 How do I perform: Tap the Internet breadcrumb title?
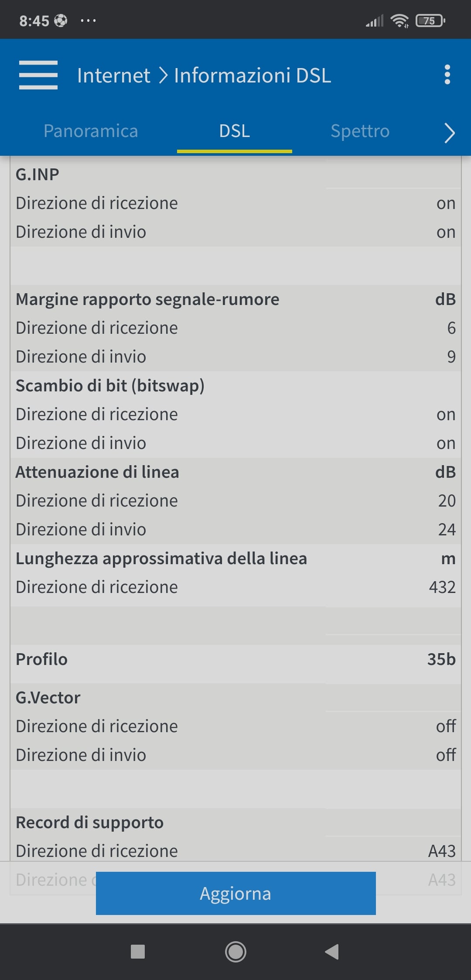[113, 75]
